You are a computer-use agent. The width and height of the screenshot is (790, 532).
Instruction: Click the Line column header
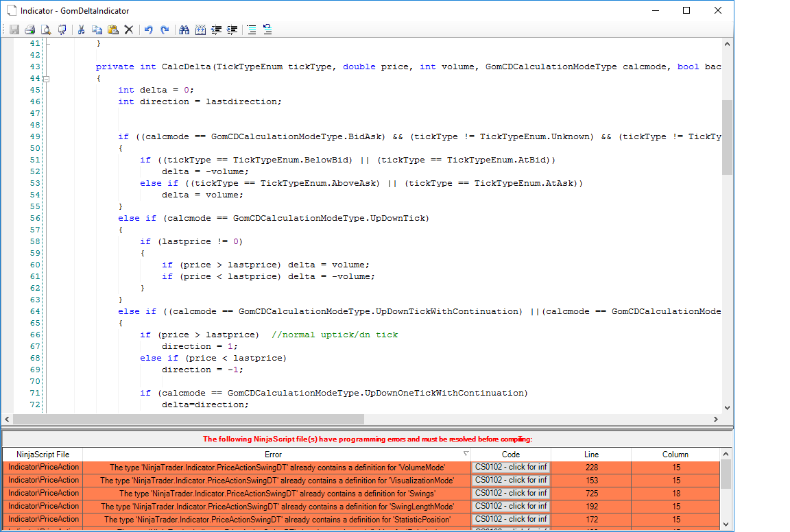(x=592, y=455)
